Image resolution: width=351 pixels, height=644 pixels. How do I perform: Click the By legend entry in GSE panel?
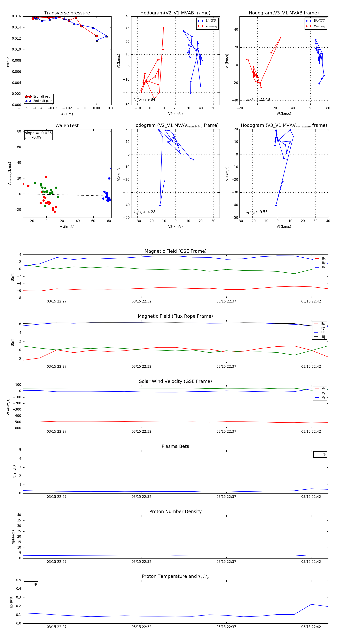(320, 263)
